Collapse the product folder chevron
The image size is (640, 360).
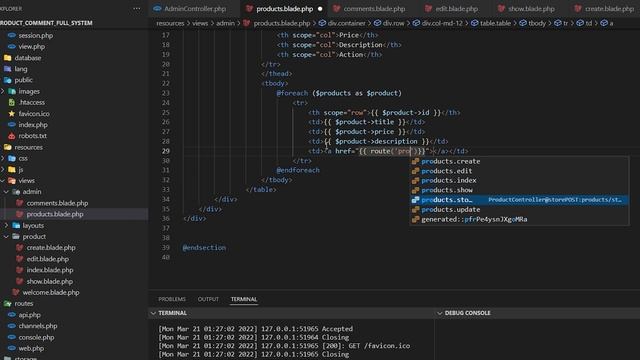click(x=7, y=237)
